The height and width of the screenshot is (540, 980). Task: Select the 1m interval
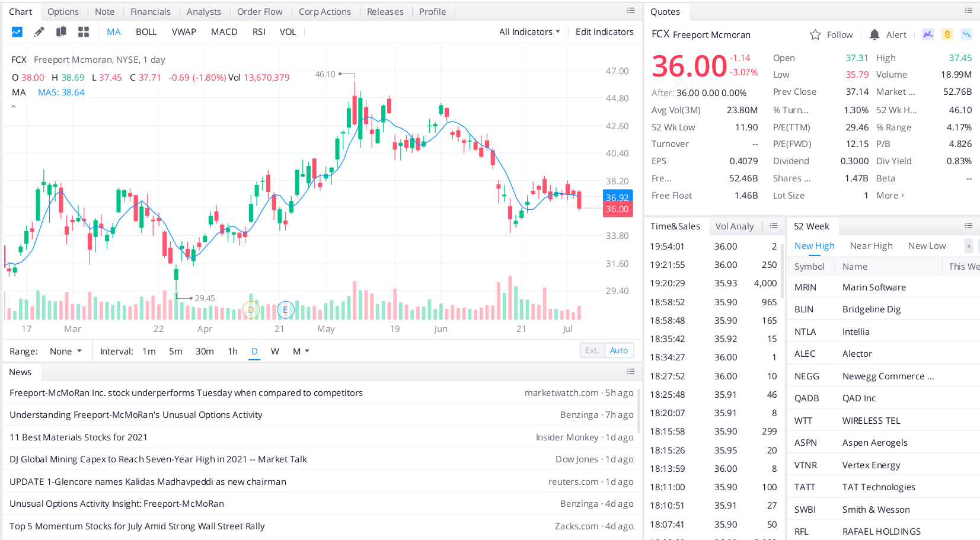(149, 352)
